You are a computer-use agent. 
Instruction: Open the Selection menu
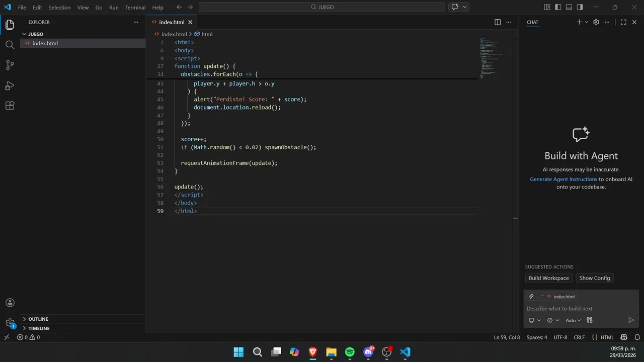pyautogui.click(x=59, y=8)
